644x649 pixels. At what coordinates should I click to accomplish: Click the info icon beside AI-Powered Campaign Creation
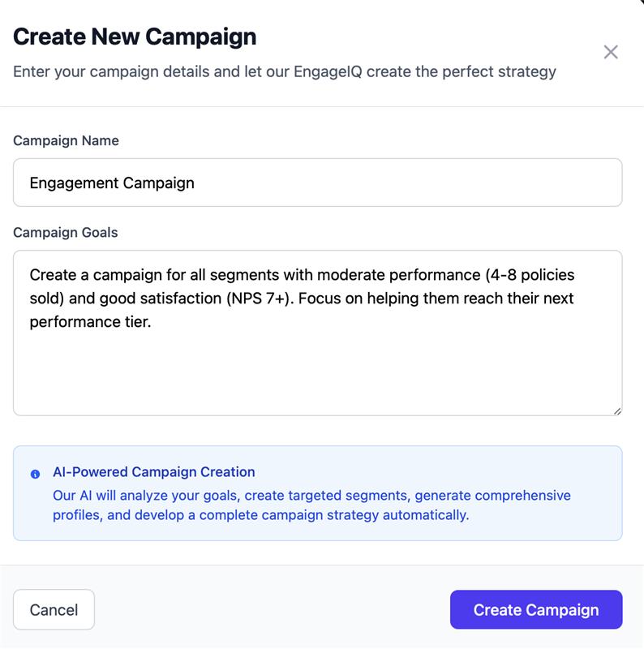click(35, 474)
